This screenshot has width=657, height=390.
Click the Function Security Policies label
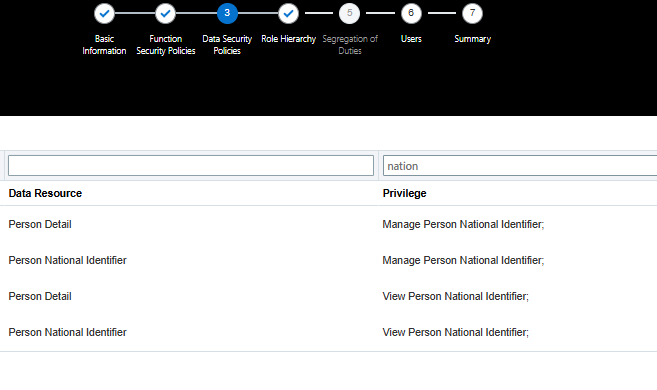point(166,45)
